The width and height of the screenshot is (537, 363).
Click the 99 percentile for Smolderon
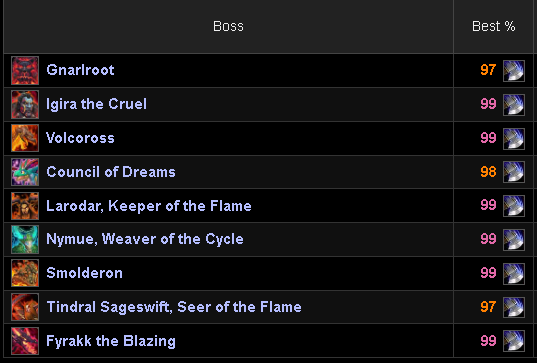coord(488,273)
